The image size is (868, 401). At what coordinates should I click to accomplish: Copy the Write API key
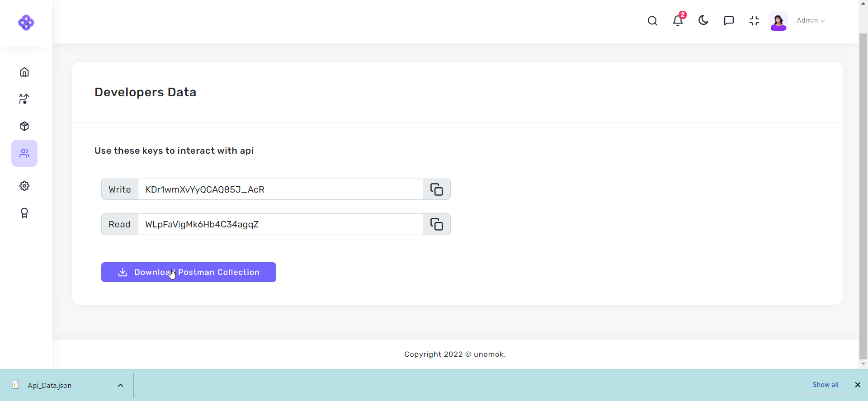click(436, 189)
